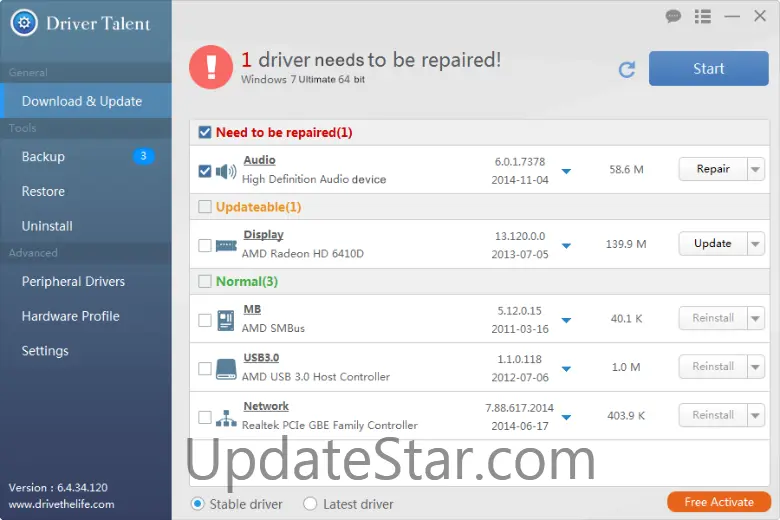Click the Free Activate button
780x520 pixels.
coord(719,502)
